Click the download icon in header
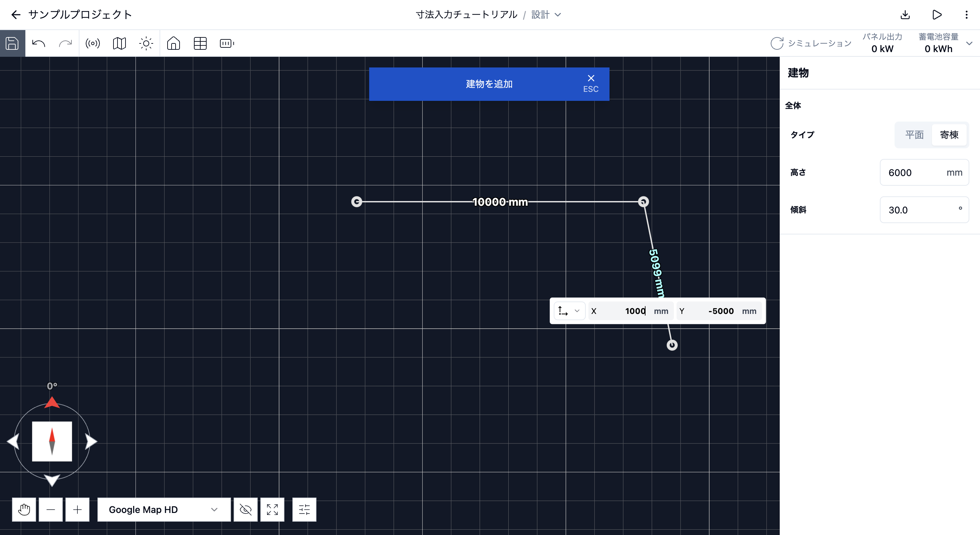This screenshot has height=535, width=980. (x=906, y=15)
